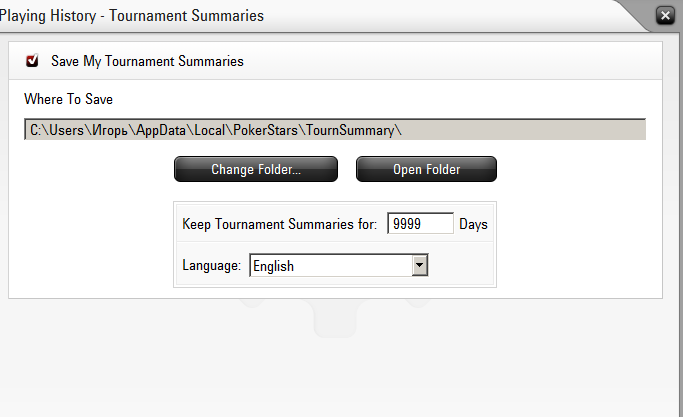Click the gray background below the settings panel
The width and height of the screenshot is (683, 417).
pos(340,360)
